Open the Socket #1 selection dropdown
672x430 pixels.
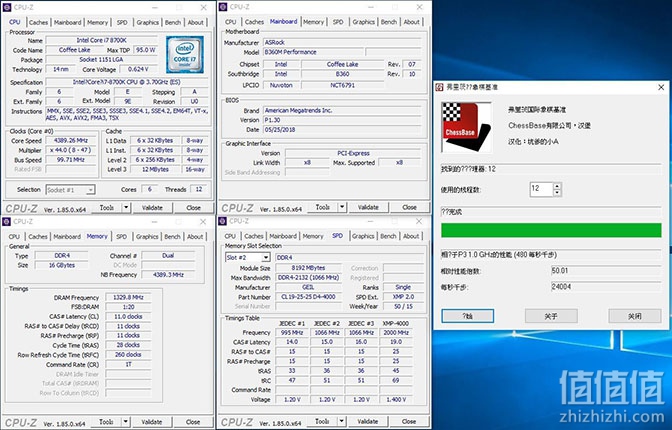(90, 190)
